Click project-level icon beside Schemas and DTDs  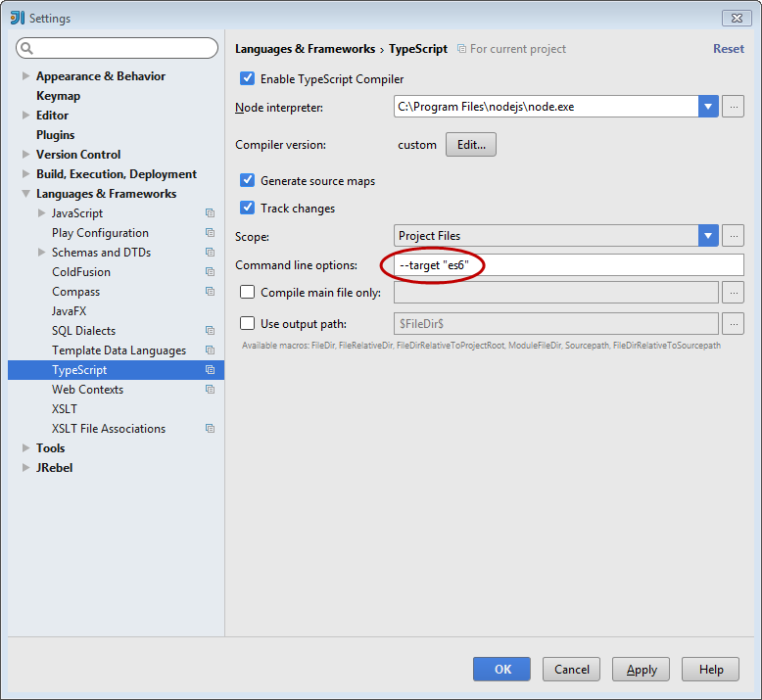[210, 253]
